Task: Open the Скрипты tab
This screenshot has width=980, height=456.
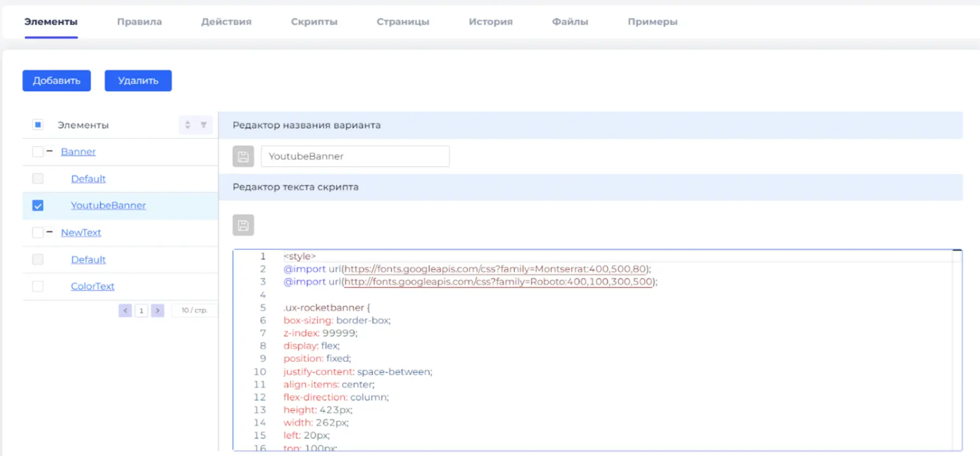Action: 314,22
